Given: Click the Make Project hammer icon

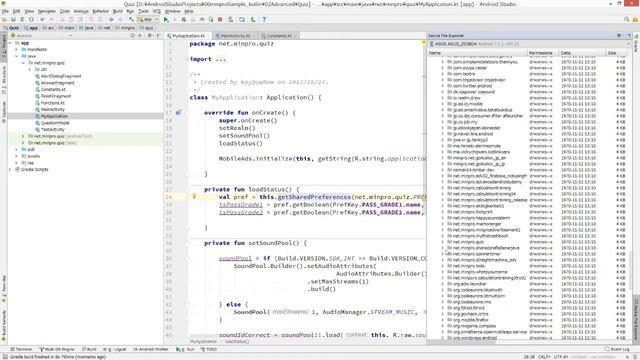Looking at the screenshot, I should (131, 20).
